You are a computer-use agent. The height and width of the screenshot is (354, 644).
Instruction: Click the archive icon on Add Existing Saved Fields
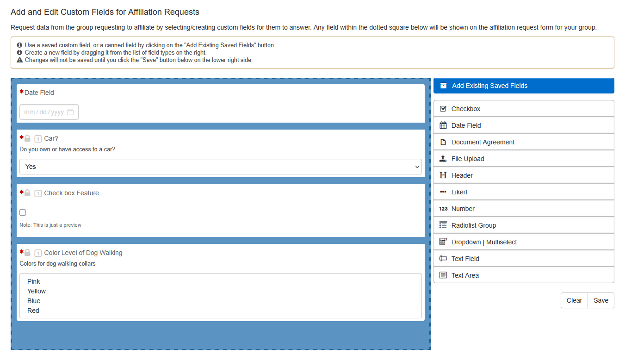[444, 86]
